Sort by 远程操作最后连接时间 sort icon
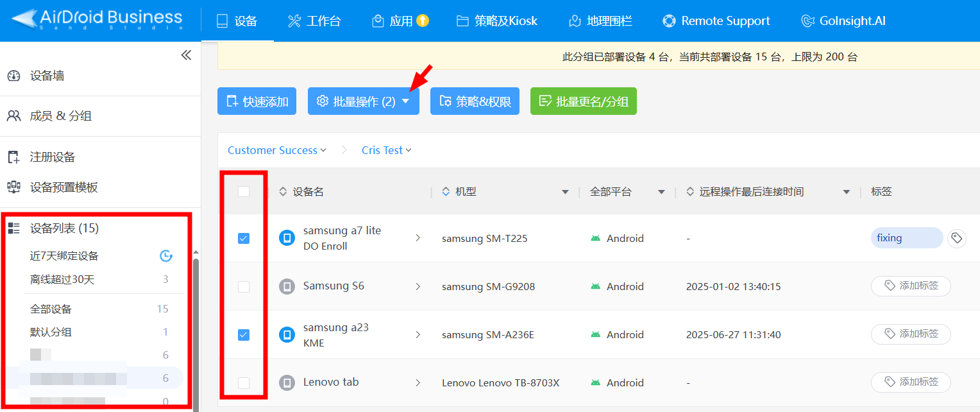The width and height of the screenshot is (980, 412). (x=690, y=192)
